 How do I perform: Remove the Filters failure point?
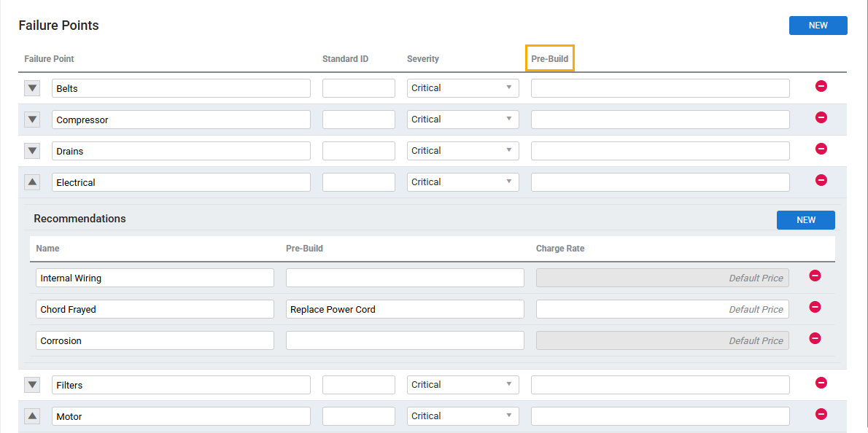pyautogui.click(x=821, y=383)
